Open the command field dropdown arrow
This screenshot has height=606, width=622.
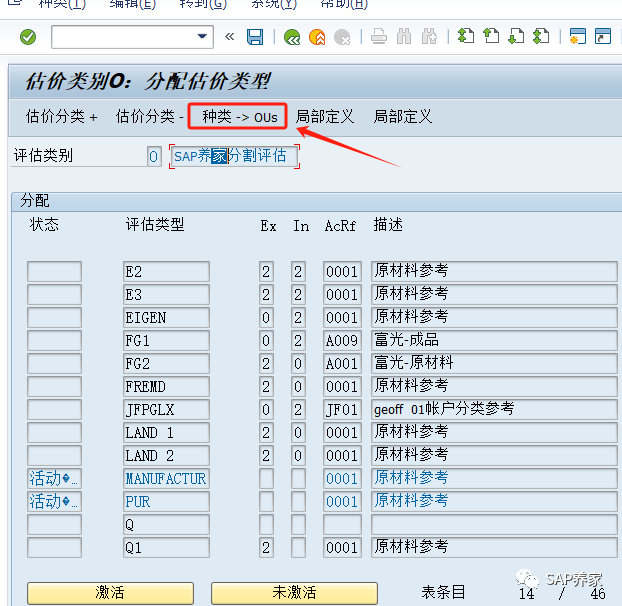pyautogui.click(x=202, y=36)
